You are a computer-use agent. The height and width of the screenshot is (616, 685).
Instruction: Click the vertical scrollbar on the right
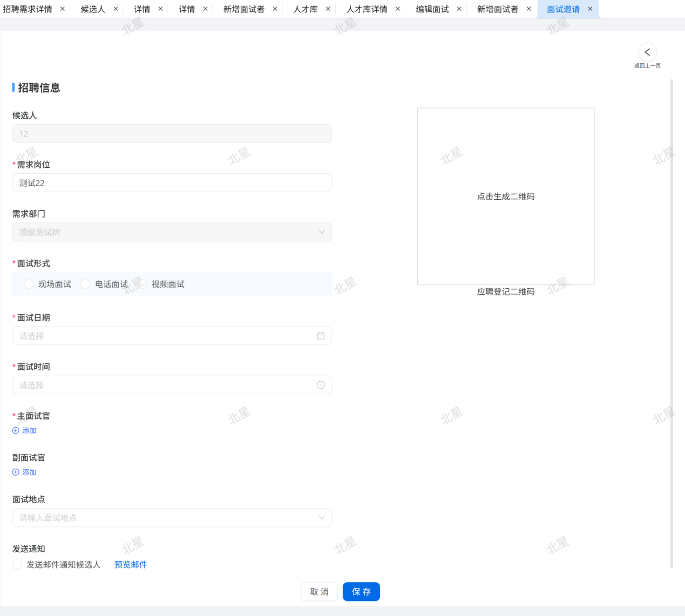(x=672, y=324)
